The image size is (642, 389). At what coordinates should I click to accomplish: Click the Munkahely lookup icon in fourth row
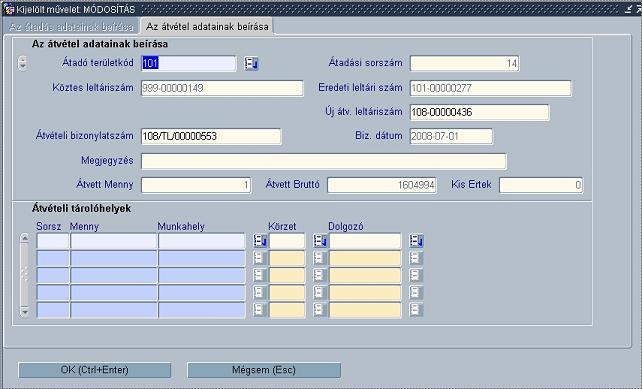260,292
